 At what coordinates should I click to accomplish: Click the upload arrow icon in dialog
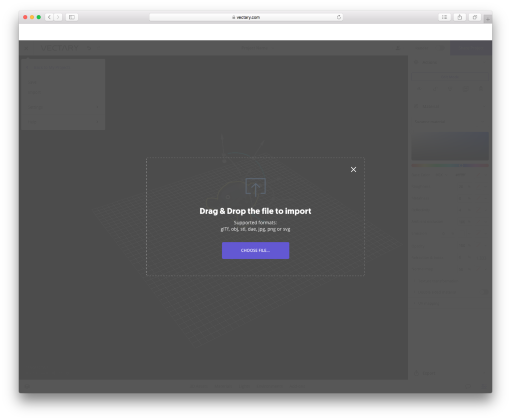[255, 187]
